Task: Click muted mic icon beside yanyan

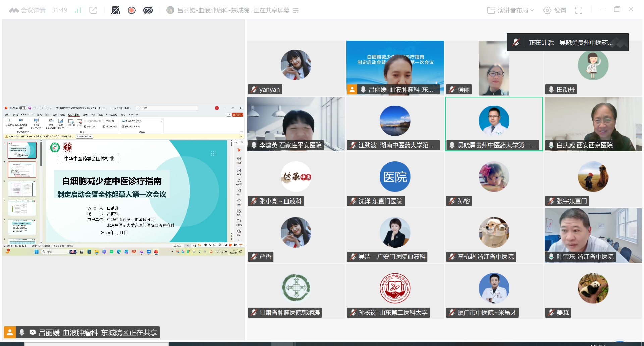Action: pyautogui.click(x=254, y=90)
